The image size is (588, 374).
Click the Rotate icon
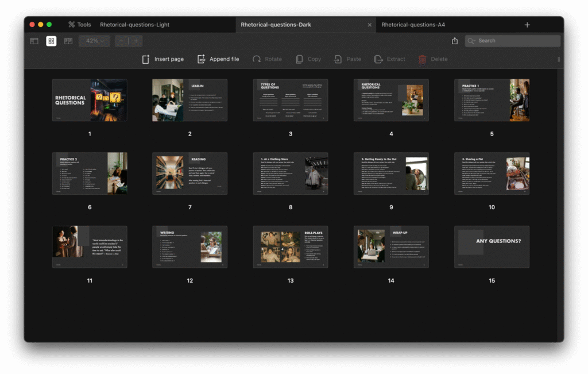(257, 59)
